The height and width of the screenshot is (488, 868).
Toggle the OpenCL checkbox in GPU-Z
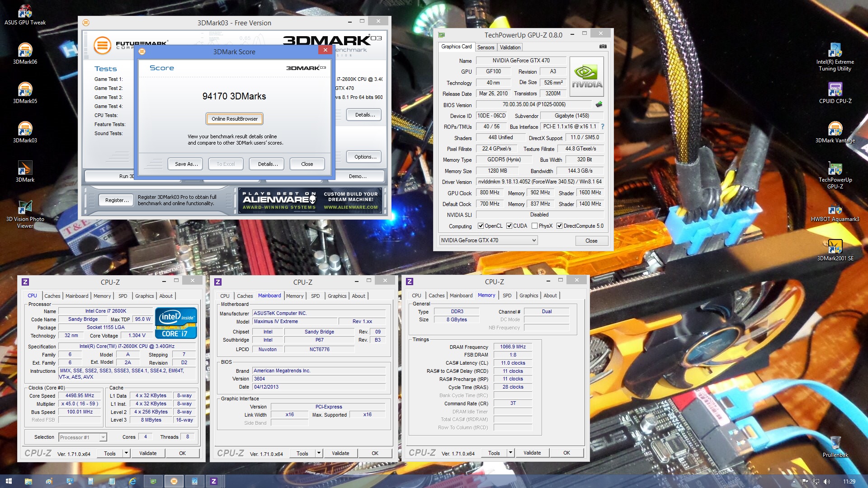(x=481, y=226)
